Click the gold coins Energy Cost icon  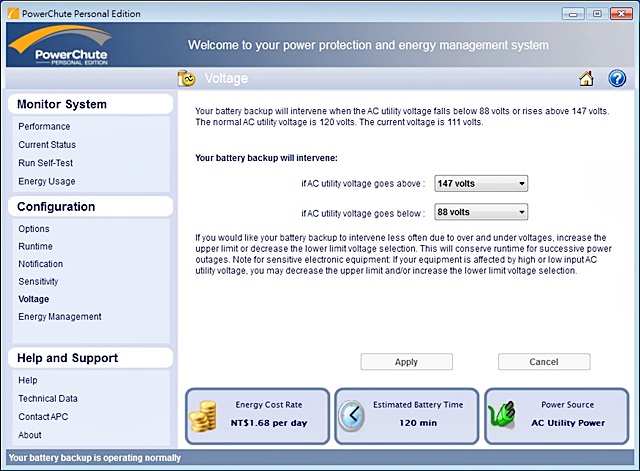(203, 415)
